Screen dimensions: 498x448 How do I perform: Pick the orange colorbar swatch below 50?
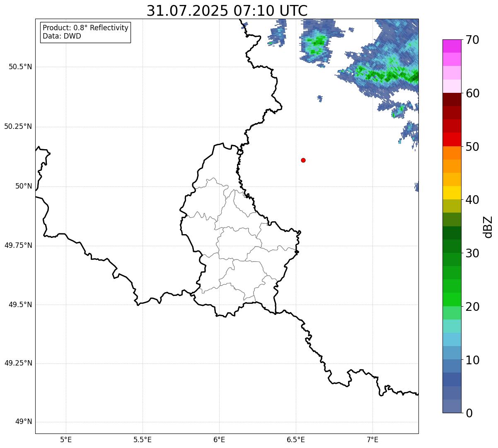pyautogui.click(x=452, y=153)
